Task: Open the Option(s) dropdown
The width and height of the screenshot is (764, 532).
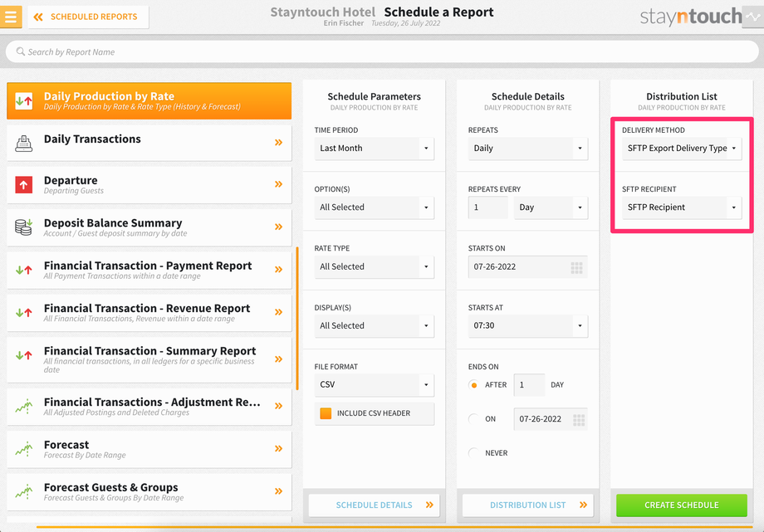Action: pos(375,207)
